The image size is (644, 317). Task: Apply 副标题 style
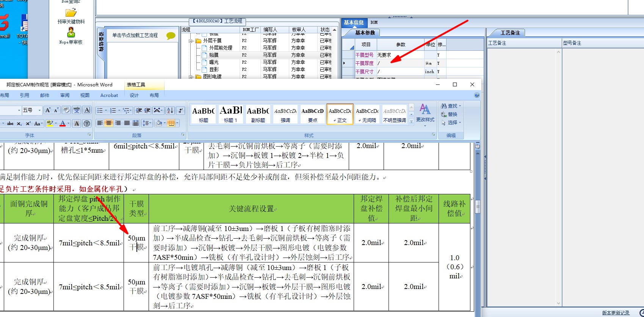point(258,114)
